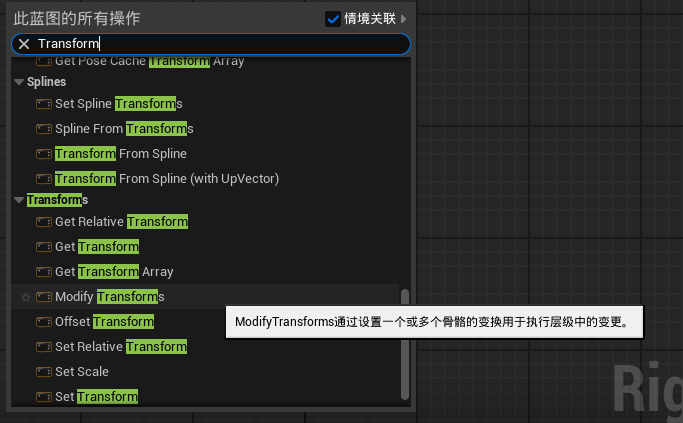Image resolution: width=683 pixels, height=423 pixels.
Task: Toggle the 情境关联 checkbox
Action: 333,19
